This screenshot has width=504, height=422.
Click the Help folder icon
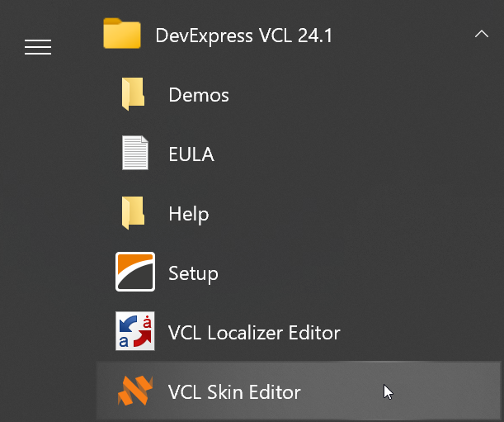pos(134,214)
